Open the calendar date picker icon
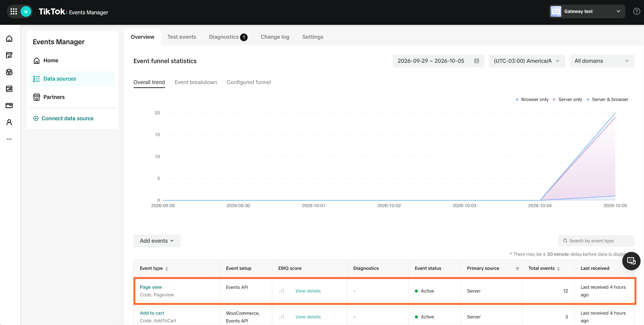Viewport: 644px width, 325px height. pyautogui.click(x=476, y=61)
